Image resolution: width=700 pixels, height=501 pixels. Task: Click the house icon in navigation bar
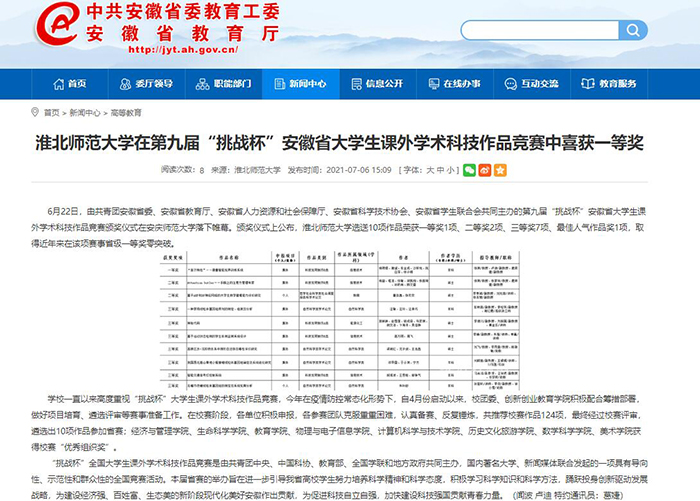coord(58,84)
